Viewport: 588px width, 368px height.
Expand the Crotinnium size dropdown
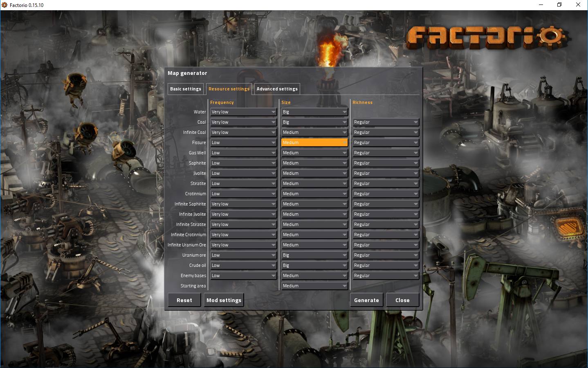tap(315, 194)
